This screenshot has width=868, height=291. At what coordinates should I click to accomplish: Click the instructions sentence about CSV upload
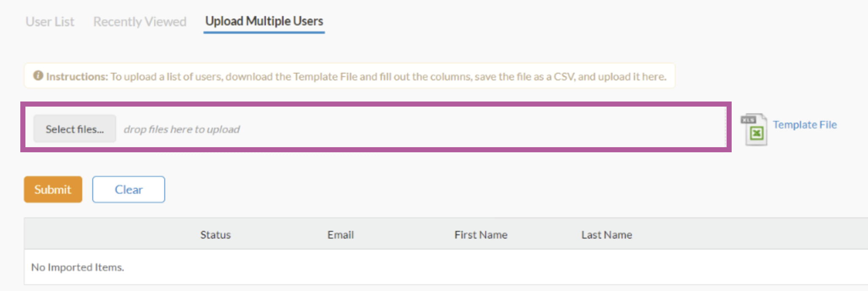point(388,77)
